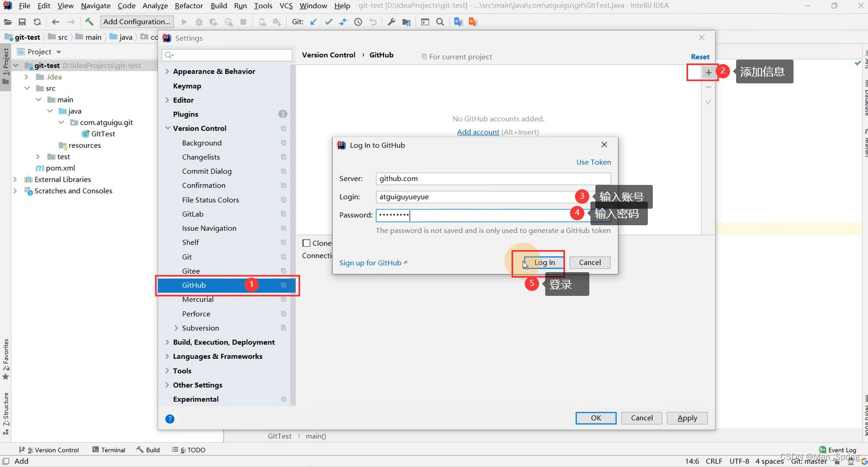
Task: Open the Navigate menu
Action: (95, 6)
